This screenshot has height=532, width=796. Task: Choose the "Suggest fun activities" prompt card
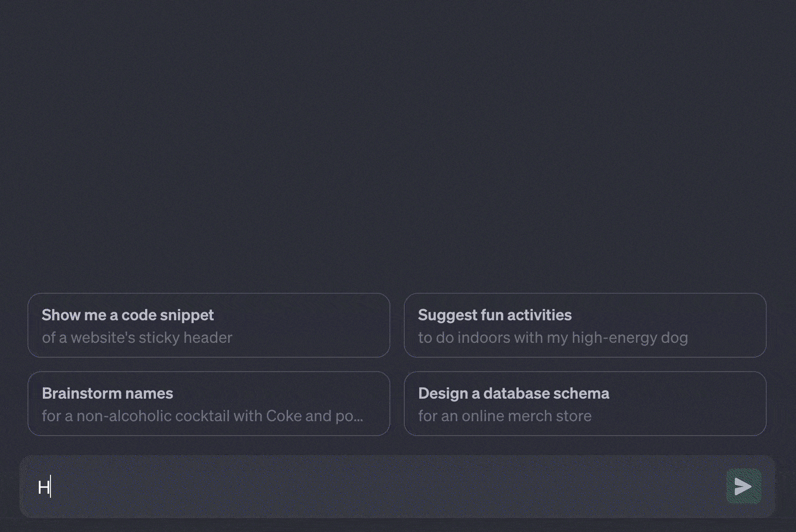[x=585, y=325]
